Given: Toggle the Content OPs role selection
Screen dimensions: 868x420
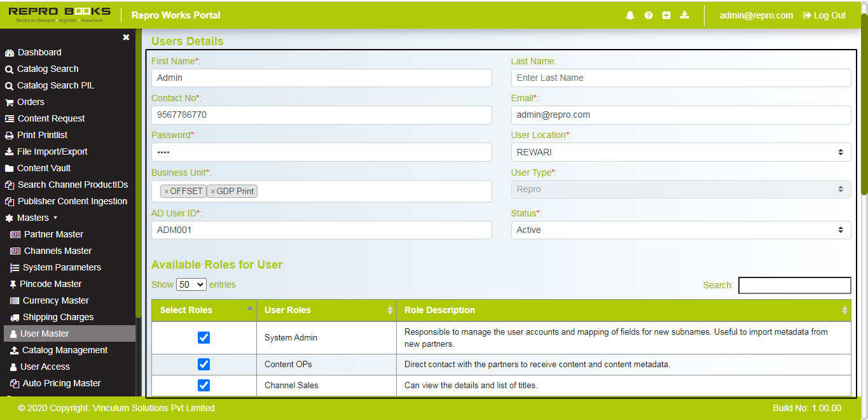Looking at the screenshot, I should 203,364.
